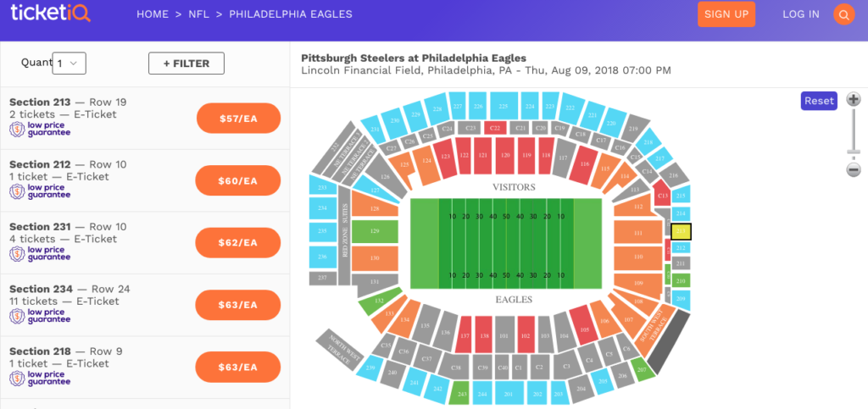Reset the seating map view
The image size is (868, 409).
click(x=819, y=101)
